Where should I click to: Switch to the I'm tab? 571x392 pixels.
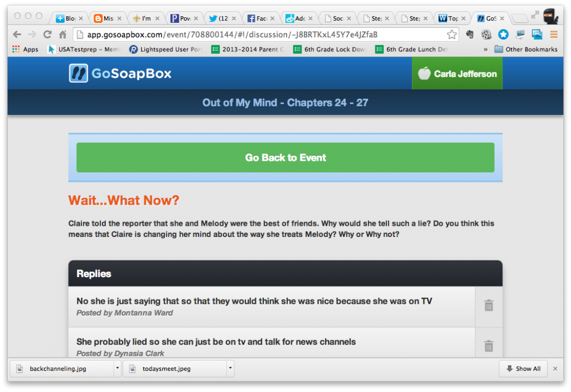pyautogui.click(x=146, y=18)
